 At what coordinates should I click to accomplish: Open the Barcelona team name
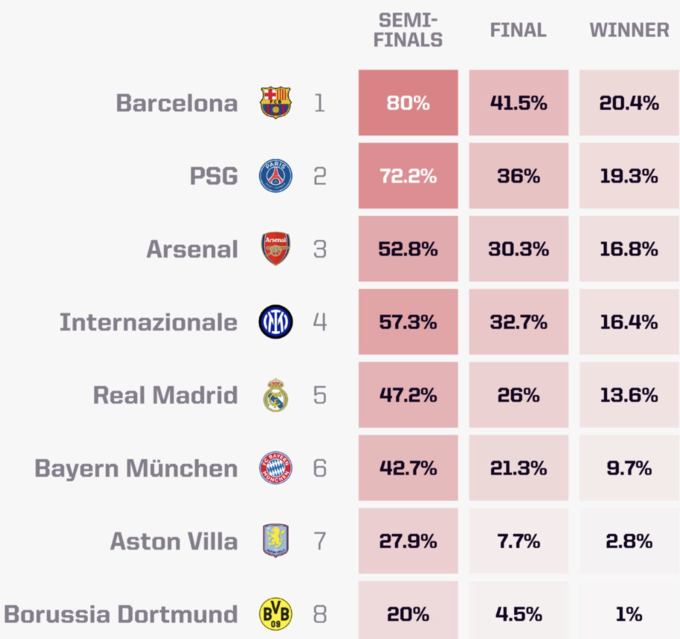tap(177, 103)
